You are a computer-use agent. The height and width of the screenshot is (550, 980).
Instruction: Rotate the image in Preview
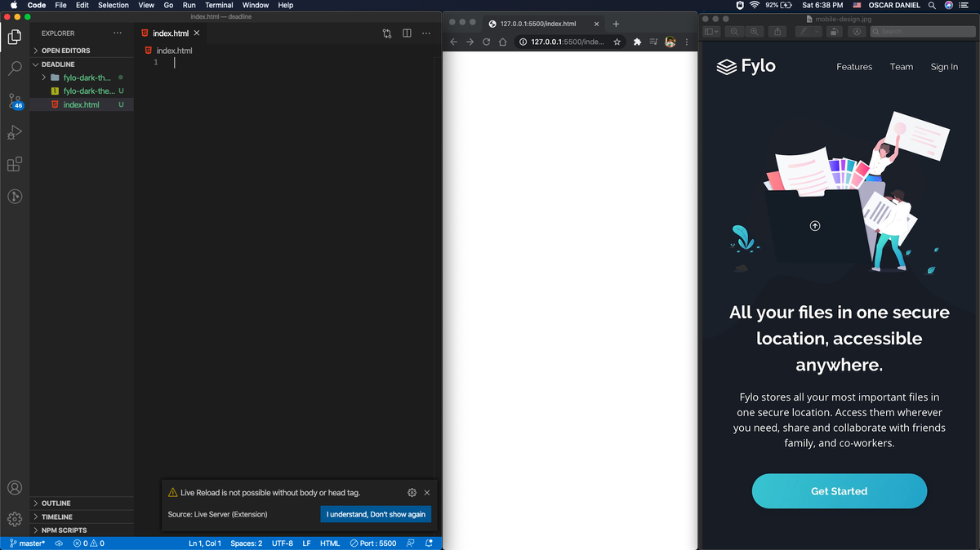point(834,32)
